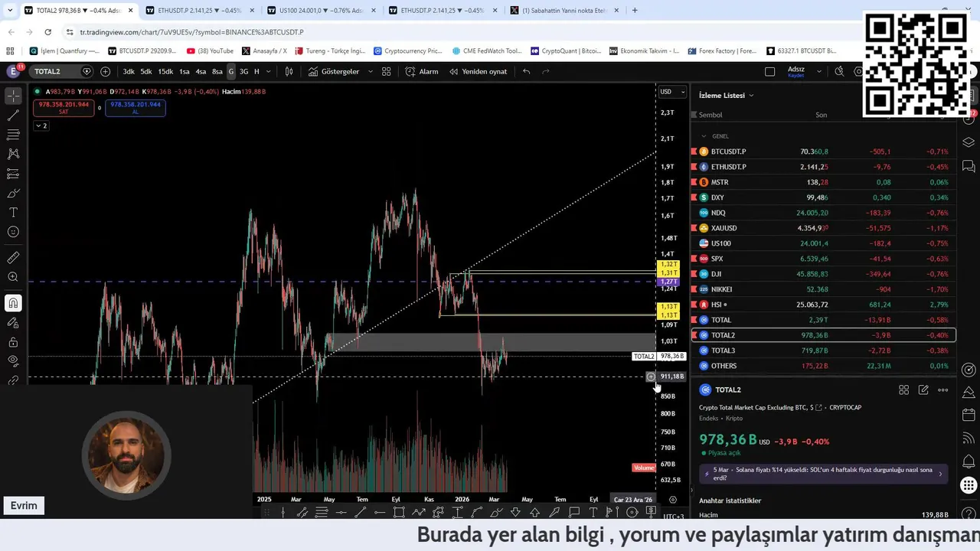Create an Alarm alert
The width and height of the screenshot is (980, 551).
tap(422, 71)
